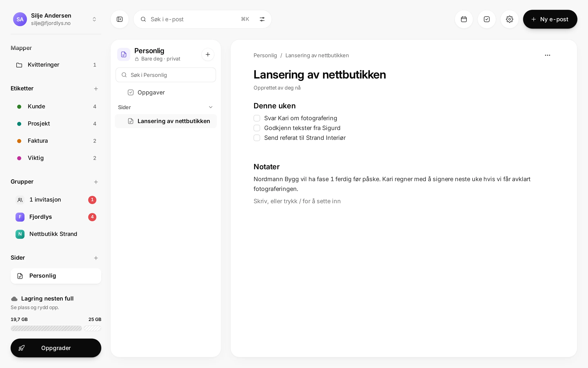Open the Prosjekt label
Screen dimensions: 588x368
(56, 124)
